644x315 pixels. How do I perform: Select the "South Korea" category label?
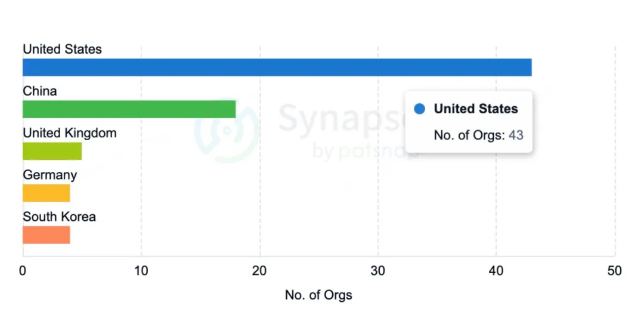pos(59,217)
